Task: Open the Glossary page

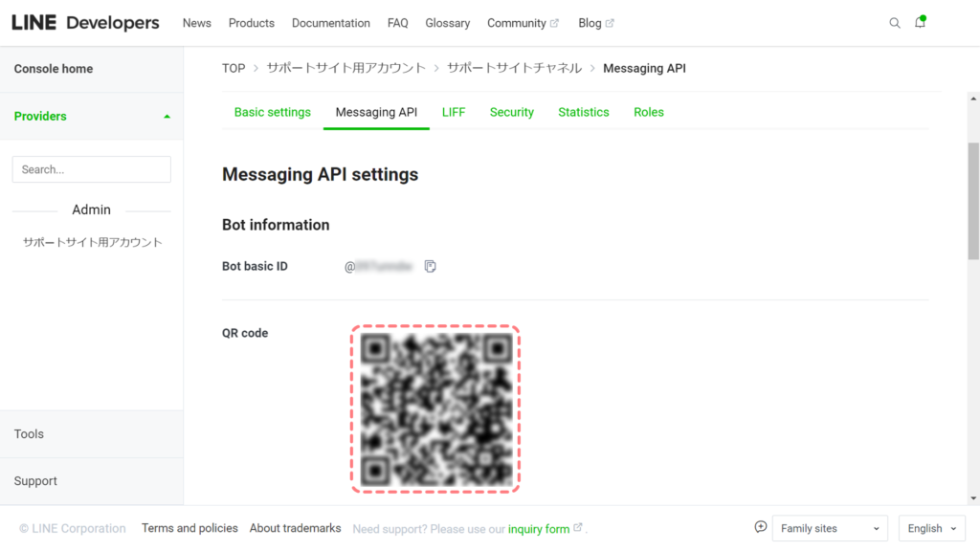Action: [448, 23]
